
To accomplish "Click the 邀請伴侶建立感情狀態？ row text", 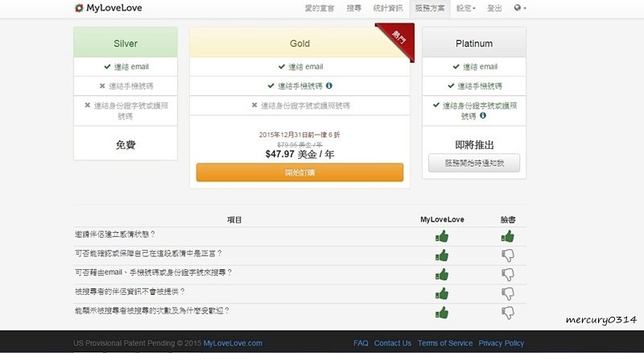I will click(115, 234).
